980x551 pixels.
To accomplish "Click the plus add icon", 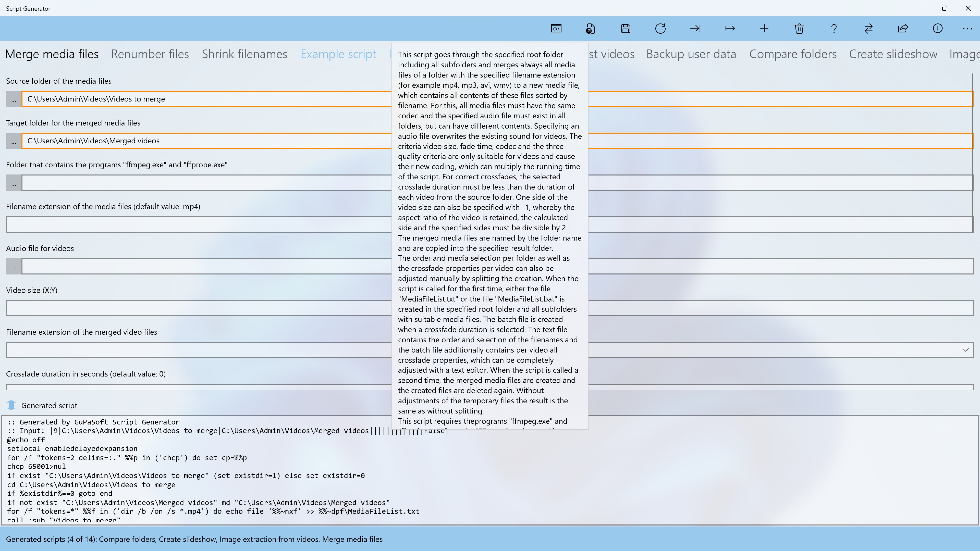I will [764, 29].
